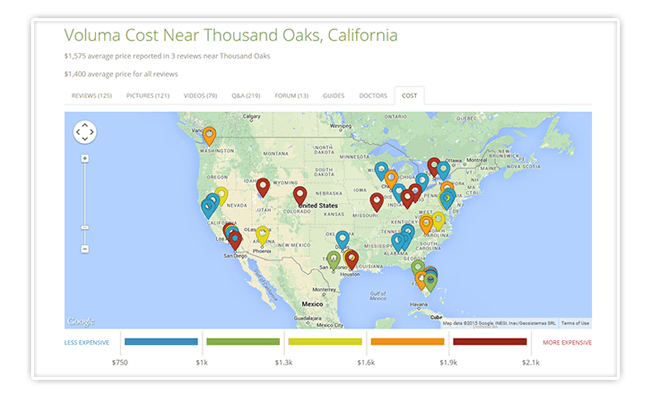Zoom in with the map plus button
The width and height of the screenshot is (650, 397).
[x=85, y=159]
